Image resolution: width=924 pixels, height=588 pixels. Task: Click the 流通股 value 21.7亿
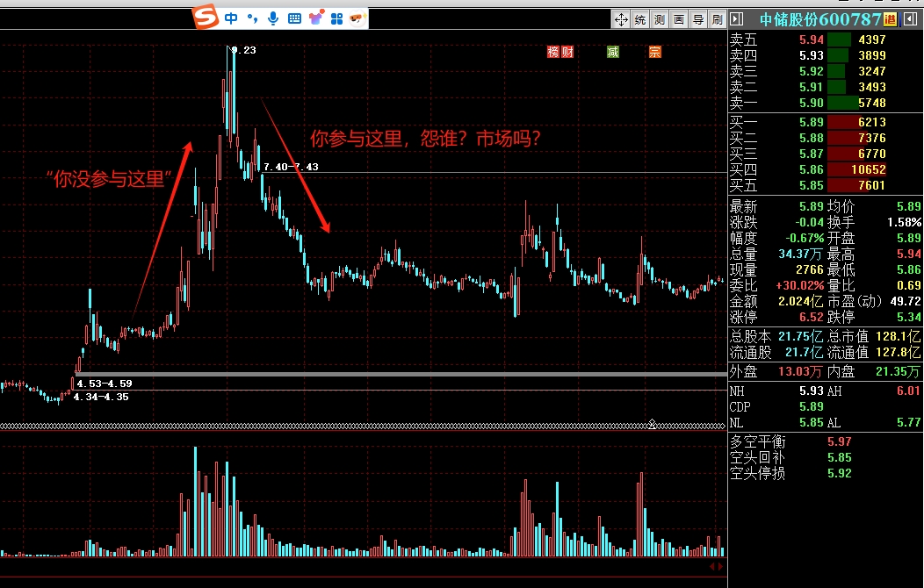point(804,353)
